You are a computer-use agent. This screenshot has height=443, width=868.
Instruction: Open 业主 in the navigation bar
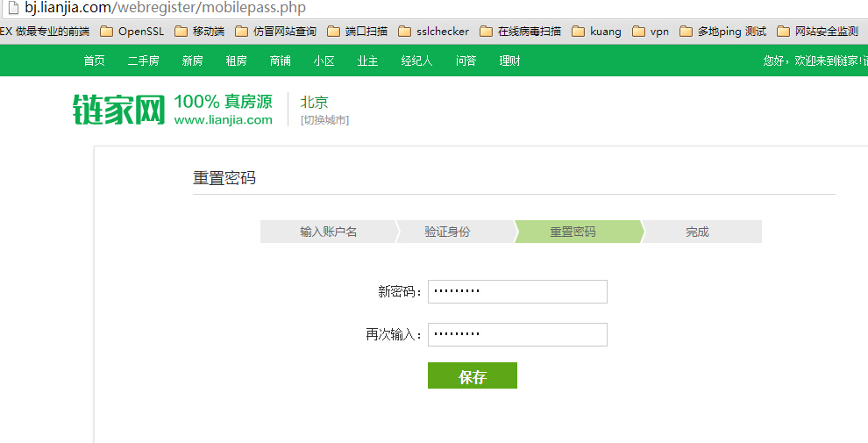367,61
